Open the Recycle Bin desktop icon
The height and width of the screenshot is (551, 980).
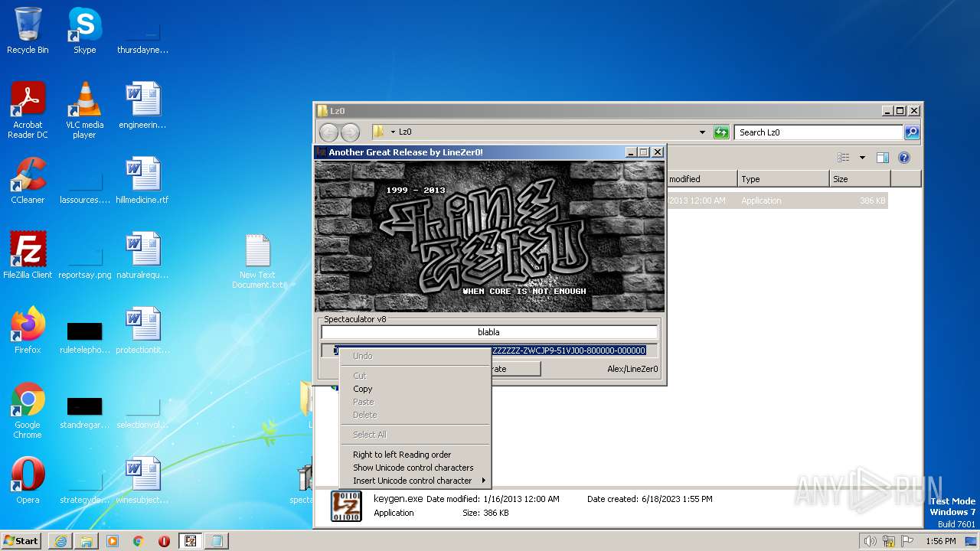(x=28, y=31)
